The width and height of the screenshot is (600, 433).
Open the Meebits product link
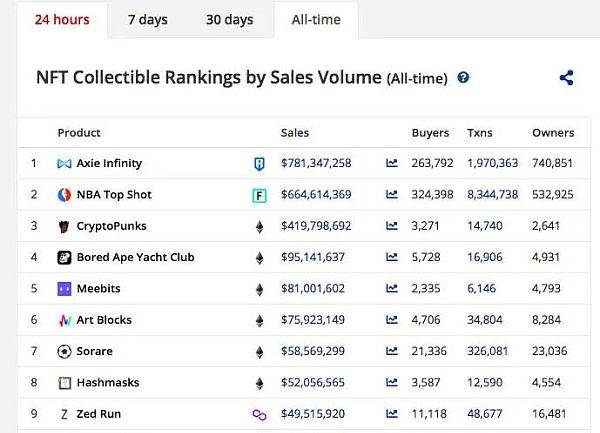(x=98, y=288)
